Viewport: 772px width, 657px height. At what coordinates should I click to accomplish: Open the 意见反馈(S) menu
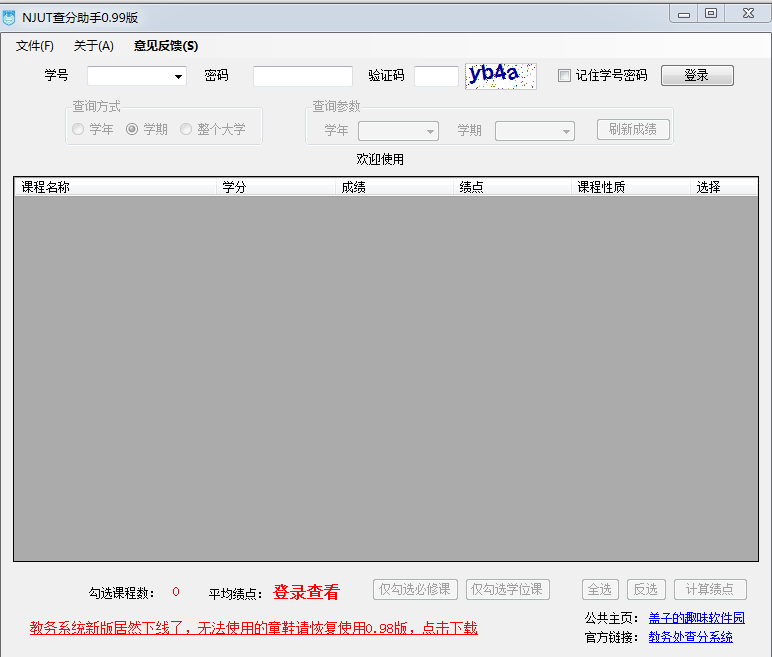click(x=166, y=46)
